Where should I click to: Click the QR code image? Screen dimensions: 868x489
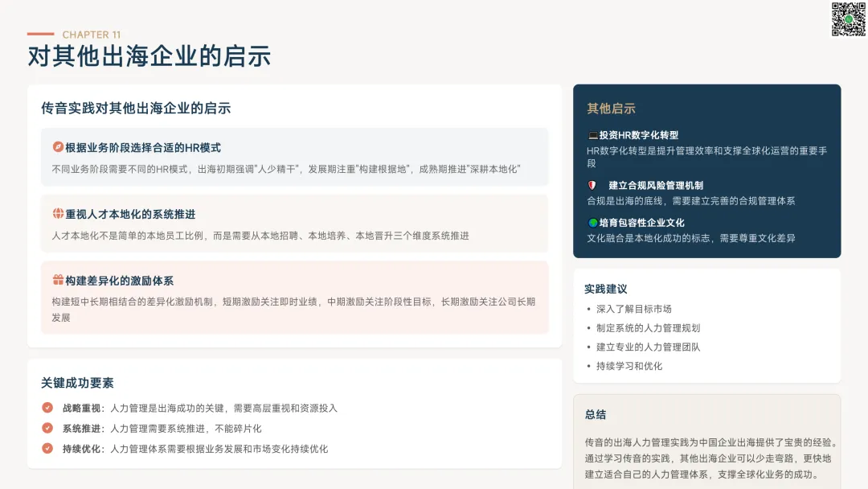point(848,19)
